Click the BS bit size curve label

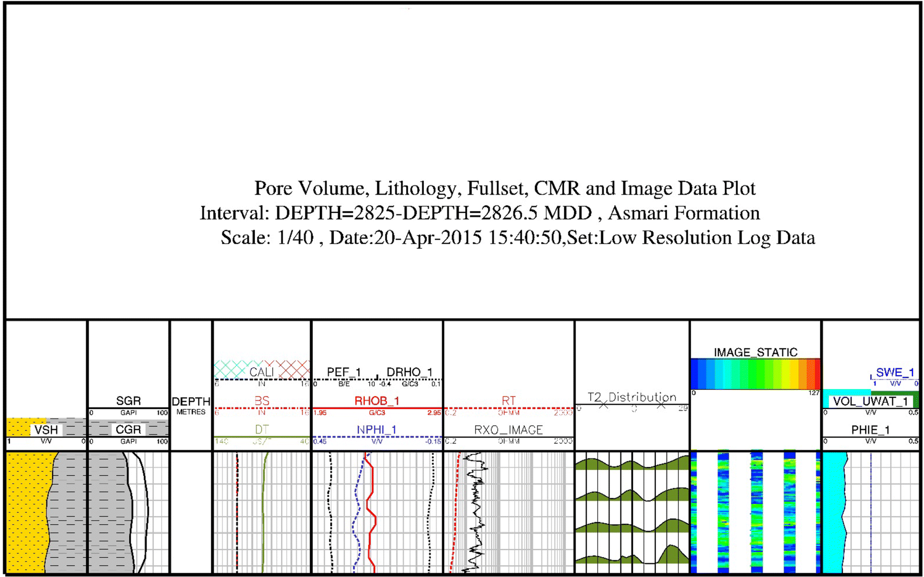(262, 401)
